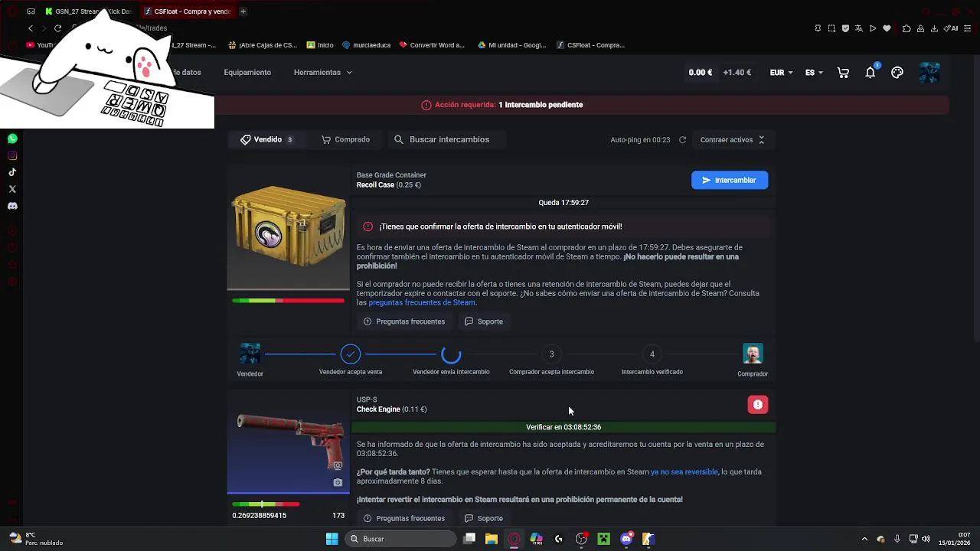This screenshot has width=980, height=551.
Task: Click step 4 Intercambio verificado
Action: click(652, 354)
